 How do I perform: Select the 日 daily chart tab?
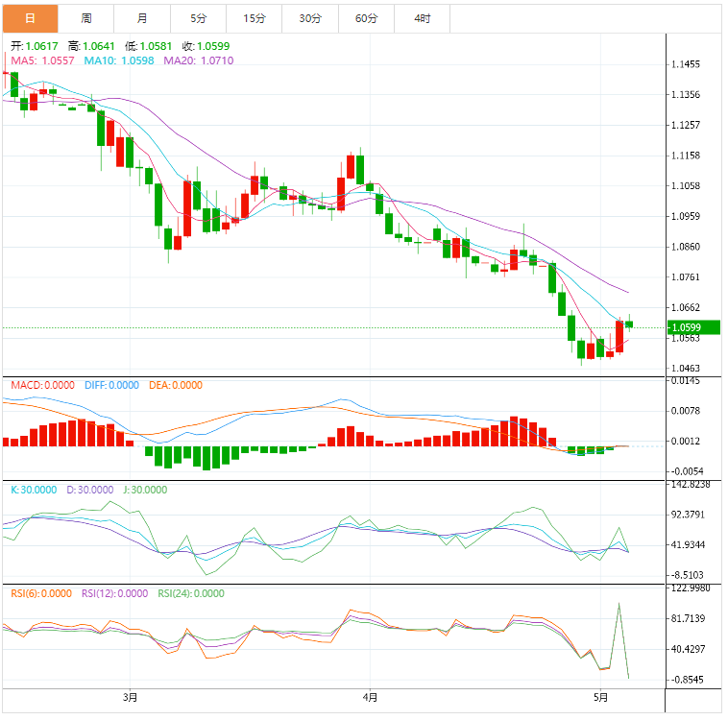[30, 18]
